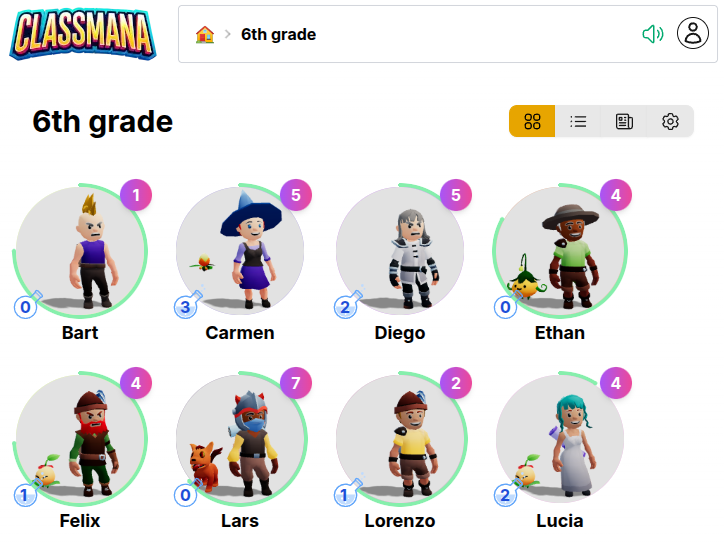Click Lars's level 7 badge

[296, 383]
